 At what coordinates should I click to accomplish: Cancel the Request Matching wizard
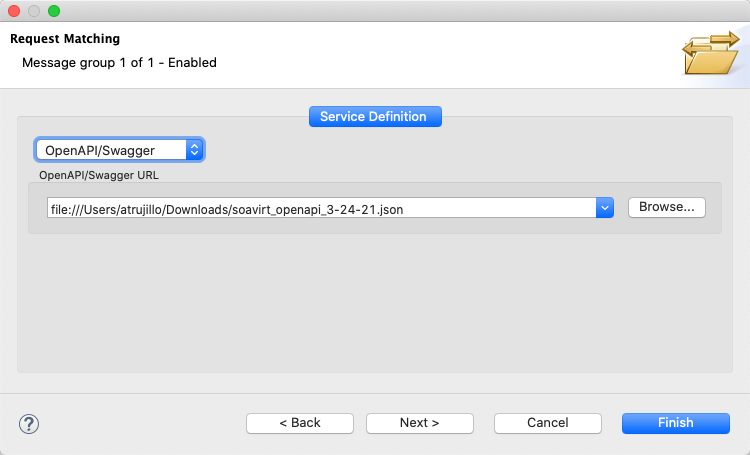pos(548,423)
